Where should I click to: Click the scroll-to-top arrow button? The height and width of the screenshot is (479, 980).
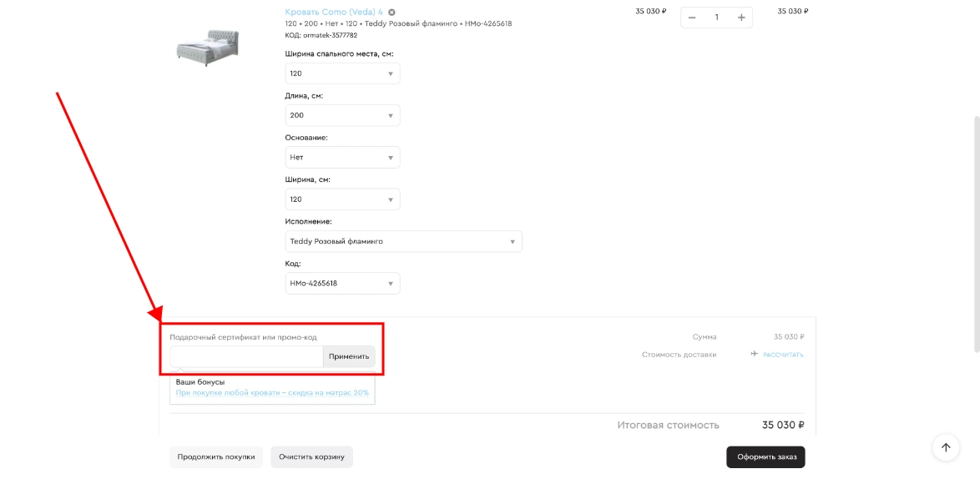(x=946, y=447)
